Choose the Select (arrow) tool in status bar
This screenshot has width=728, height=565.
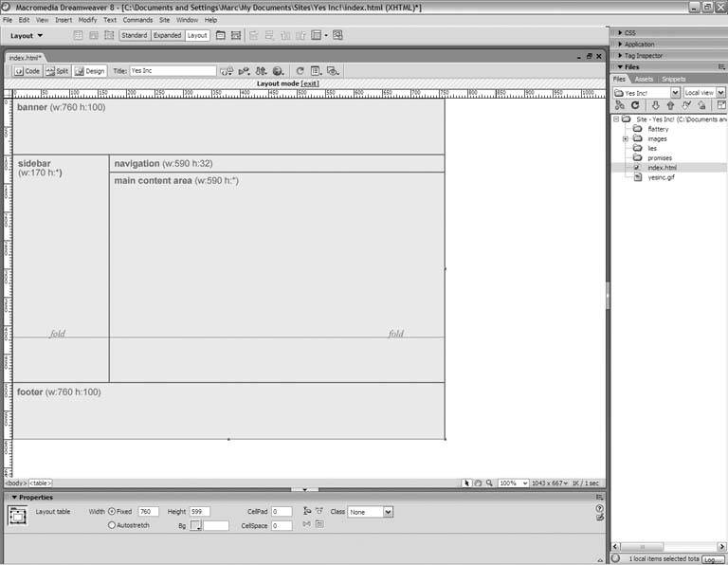466,483
